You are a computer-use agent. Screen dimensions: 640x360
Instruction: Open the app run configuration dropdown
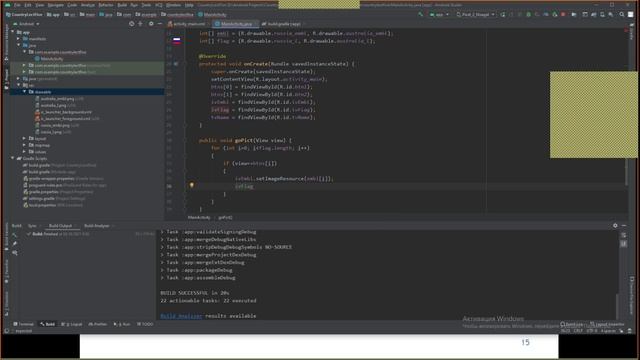point(439,14)
